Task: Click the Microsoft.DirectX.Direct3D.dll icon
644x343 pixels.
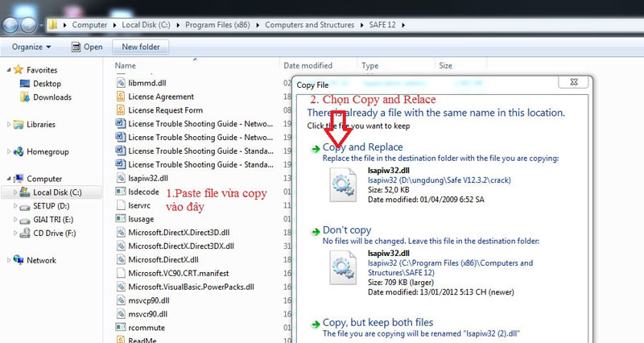Action: 121,232
